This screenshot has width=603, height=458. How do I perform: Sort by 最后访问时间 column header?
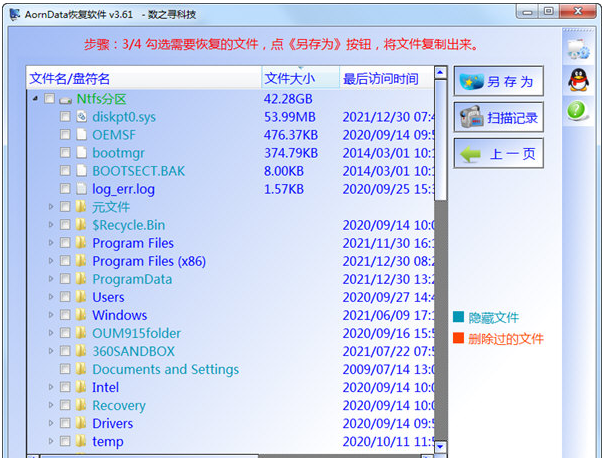pos(386,78)
